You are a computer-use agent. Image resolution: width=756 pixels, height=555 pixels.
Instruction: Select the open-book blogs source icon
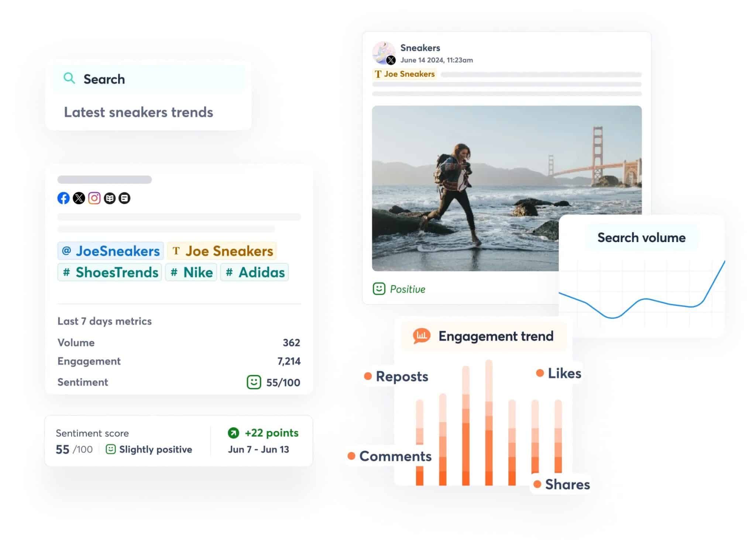click(110, 198)
